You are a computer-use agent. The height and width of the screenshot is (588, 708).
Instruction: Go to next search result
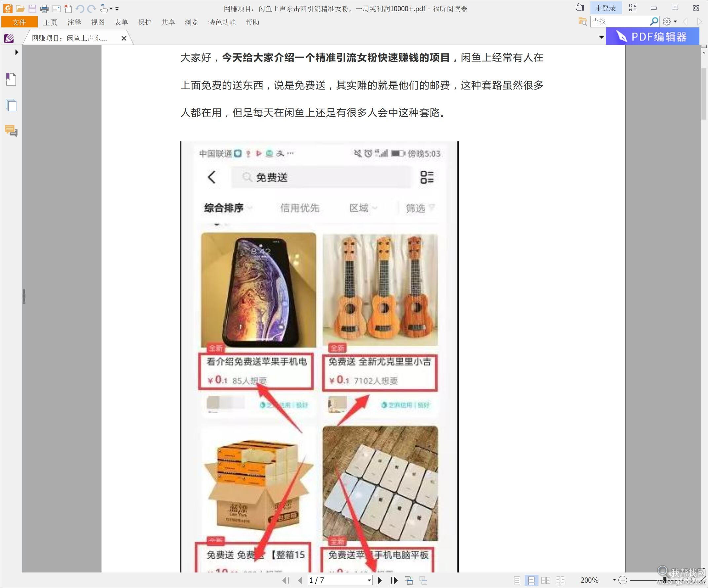(699, 22)
